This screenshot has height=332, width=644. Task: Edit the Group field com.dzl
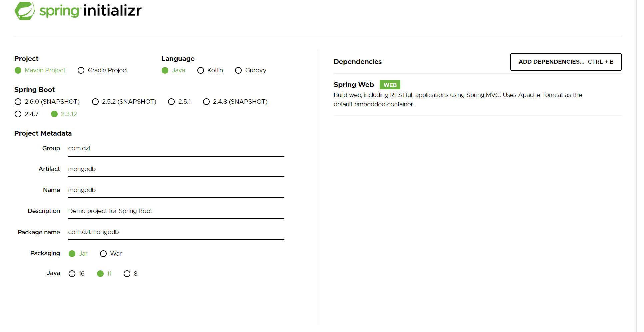[176, 149]
